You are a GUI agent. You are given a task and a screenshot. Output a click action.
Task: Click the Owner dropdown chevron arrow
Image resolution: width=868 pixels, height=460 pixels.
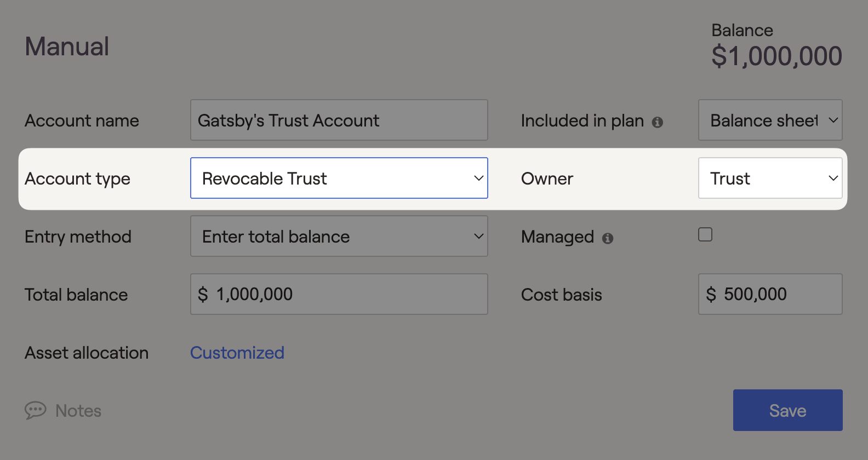(x=833, y=178)
